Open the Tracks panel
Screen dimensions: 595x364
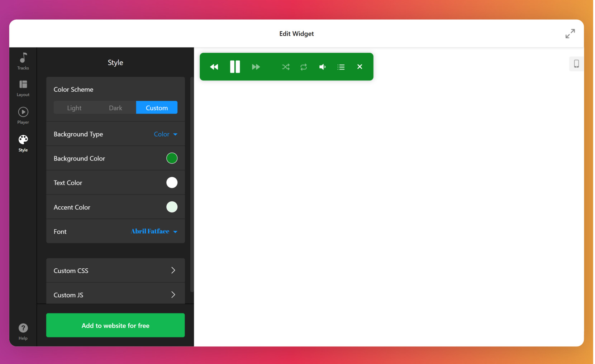23,60
